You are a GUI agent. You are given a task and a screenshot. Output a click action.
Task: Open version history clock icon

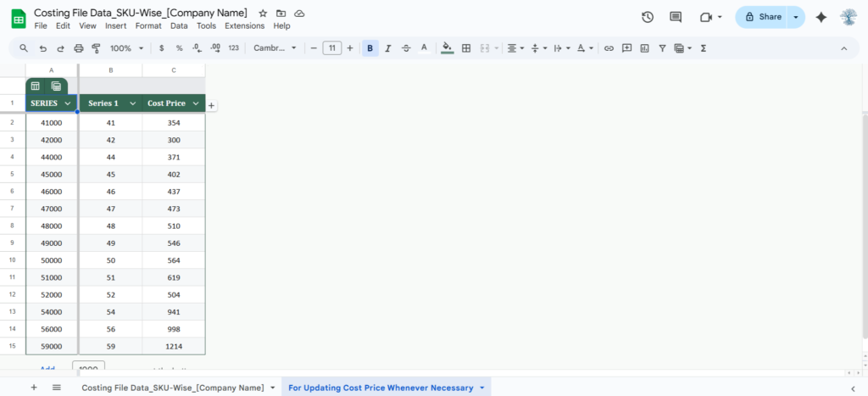pos(648,17)
